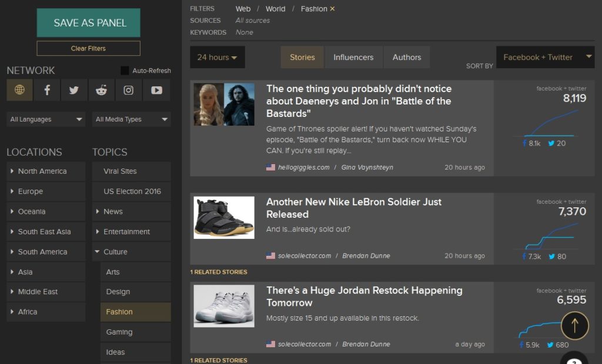
Task: Open the All Languages dropdown
Action: point(45,119)
